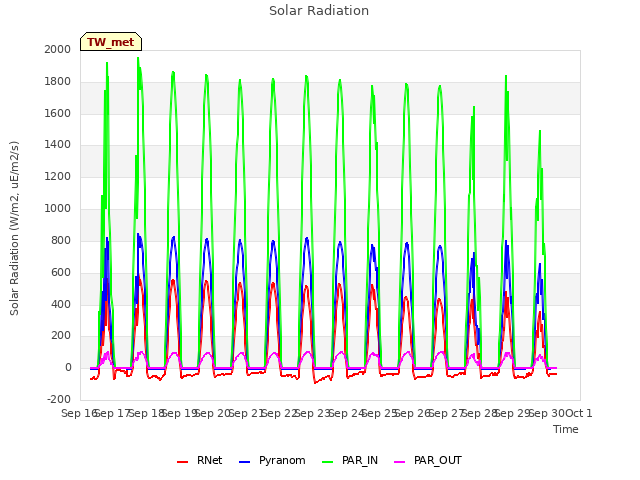Toggle the RNet legend entry

tap(200, 460)
